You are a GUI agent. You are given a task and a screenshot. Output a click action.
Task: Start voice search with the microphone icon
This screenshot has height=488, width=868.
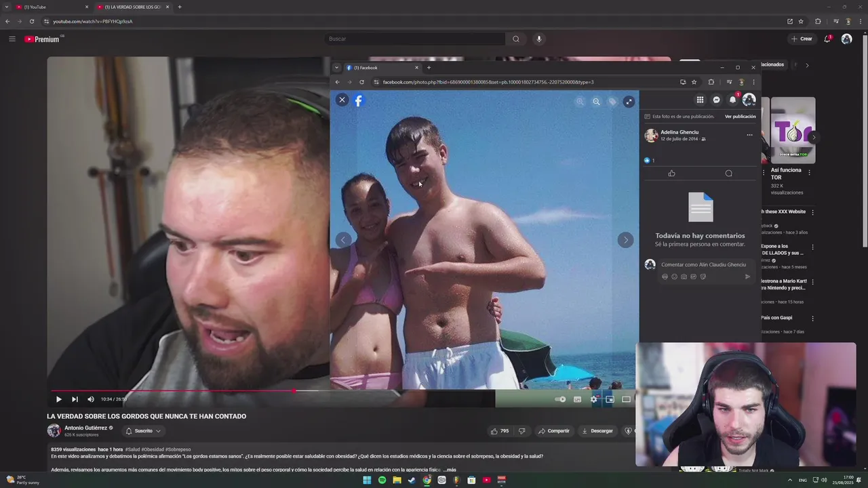tap(539, 39)
